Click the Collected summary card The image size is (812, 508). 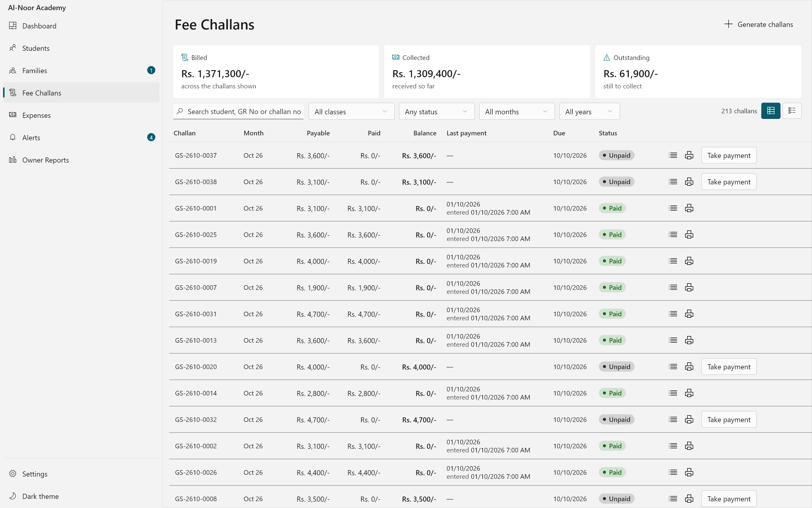[487, 72]
